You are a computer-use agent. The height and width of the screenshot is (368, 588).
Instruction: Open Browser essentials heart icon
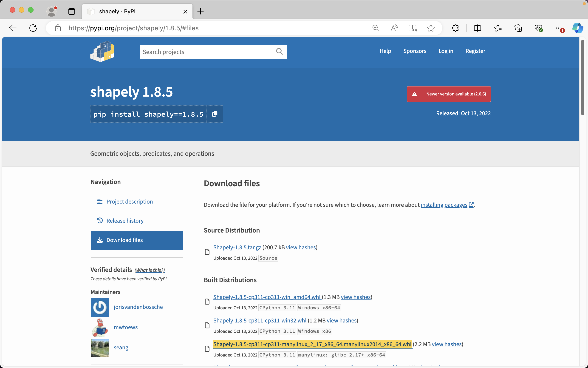point(539,28)
